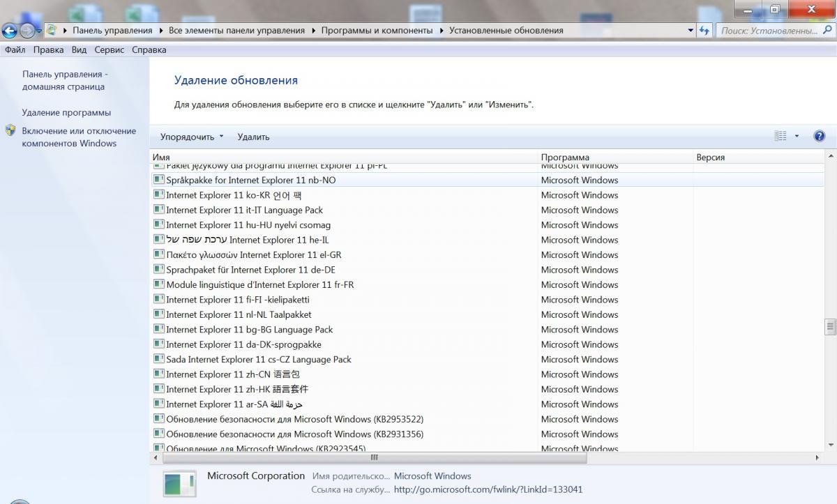837x504 pixels.
Task: Click the shield icon for Windows components
Action: (x=10, y=131)
